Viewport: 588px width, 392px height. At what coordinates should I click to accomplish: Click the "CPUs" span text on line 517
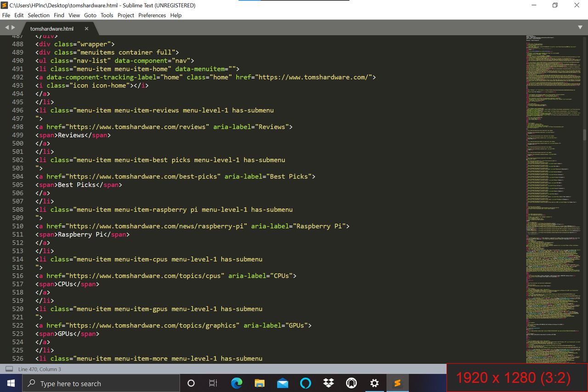pyautogui.click(x=65, y=284)
